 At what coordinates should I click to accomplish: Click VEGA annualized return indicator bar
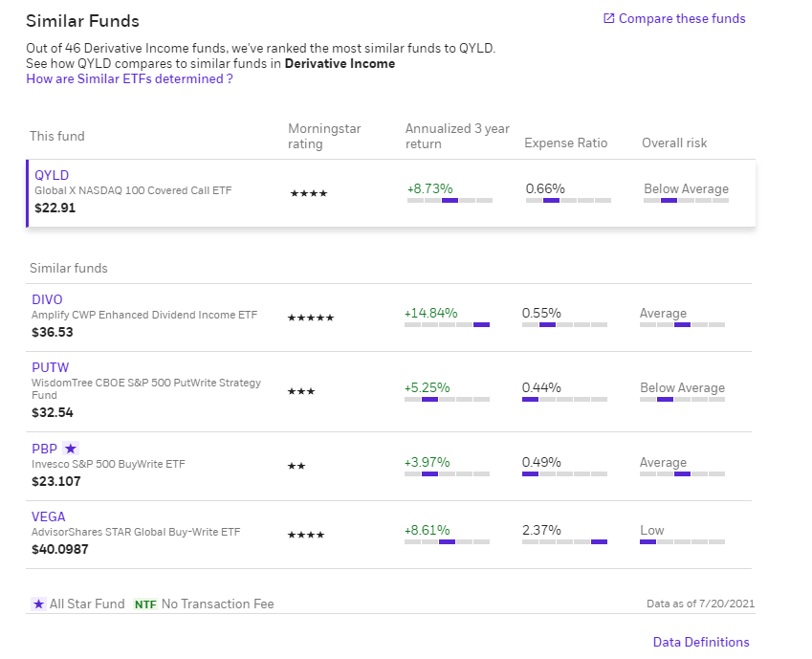coord(447,542)
